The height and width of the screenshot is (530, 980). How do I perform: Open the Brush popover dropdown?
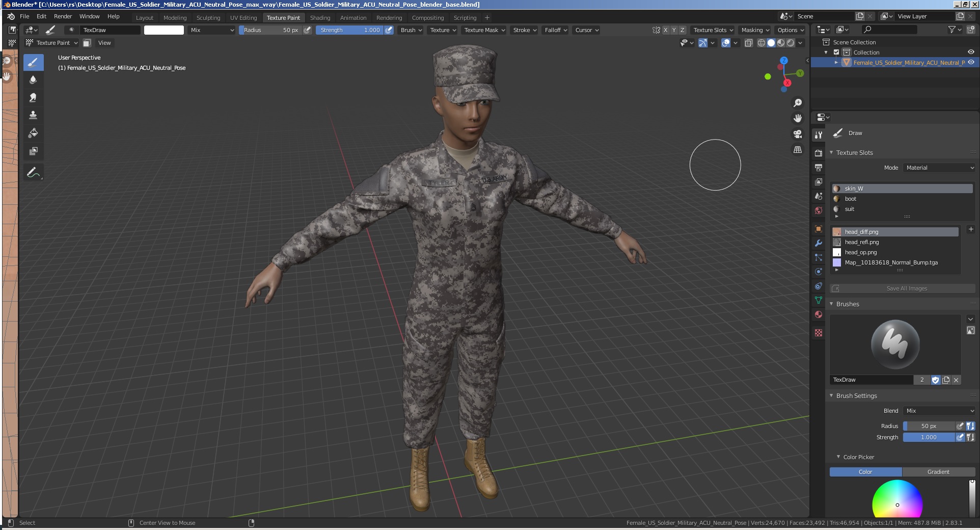411,30
